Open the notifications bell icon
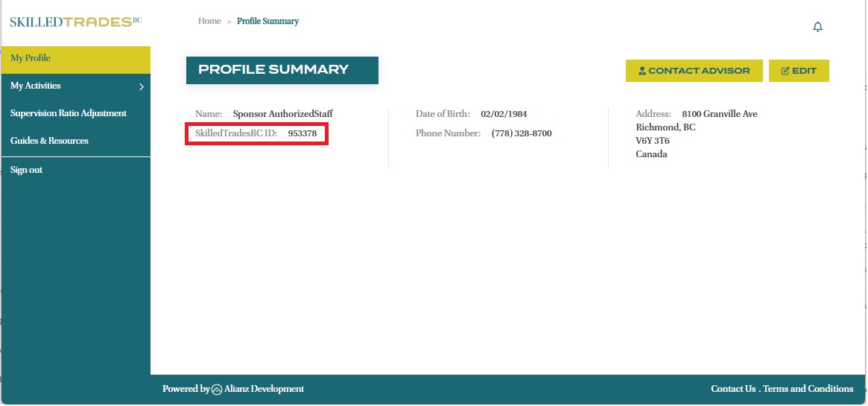Screen dimensions: 868x406 coord(817,27)
